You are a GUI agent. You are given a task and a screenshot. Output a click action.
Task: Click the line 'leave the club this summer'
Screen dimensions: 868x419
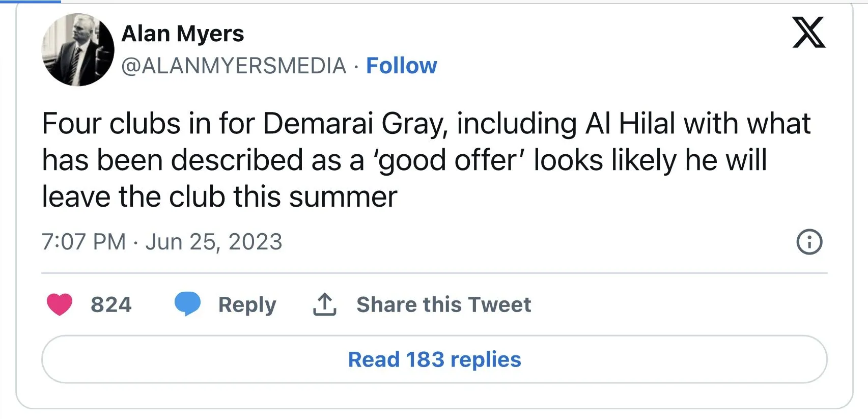[x=219, y=197]
